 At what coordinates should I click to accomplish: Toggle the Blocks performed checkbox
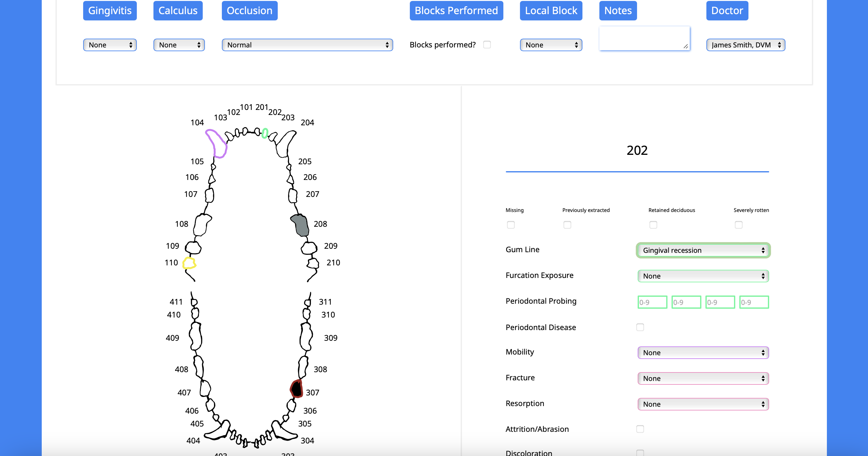488,44
